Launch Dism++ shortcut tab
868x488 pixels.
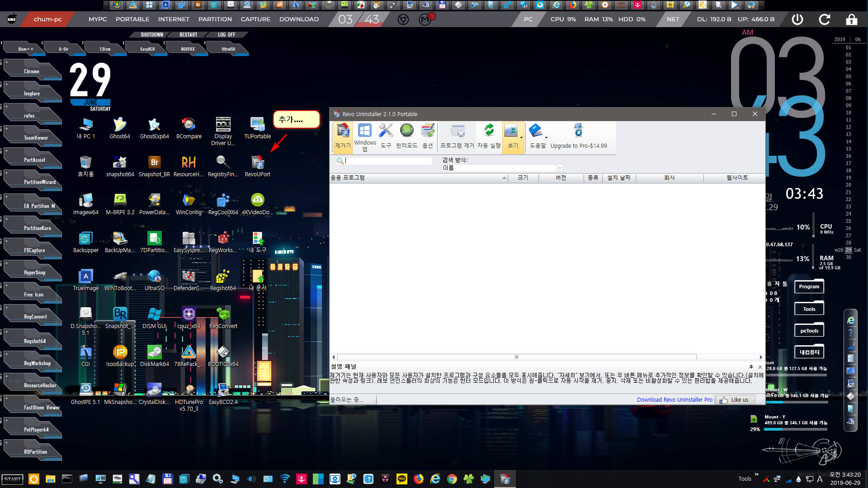25,49
